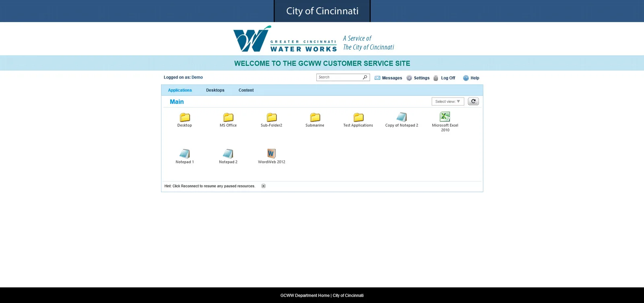Launch the WordWeb 2012 icon
The height and width of the screenshot is (303, 644).
pos(272,154)
